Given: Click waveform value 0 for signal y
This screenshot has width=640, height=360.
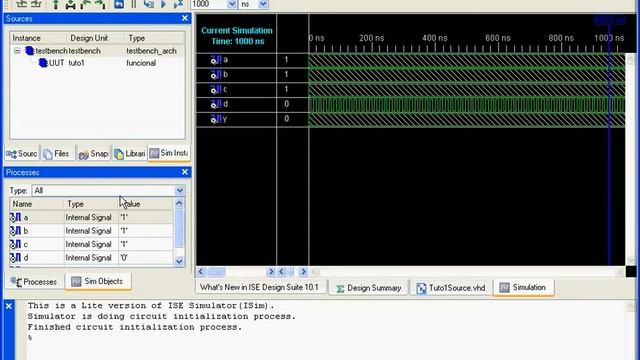Looking at the screenshot, I should [286, 118].
